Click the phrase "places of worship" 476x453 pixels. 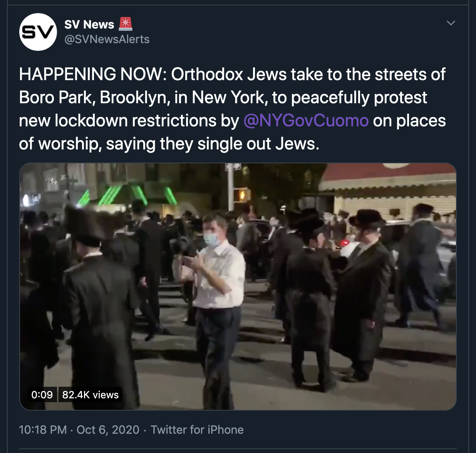421,121
